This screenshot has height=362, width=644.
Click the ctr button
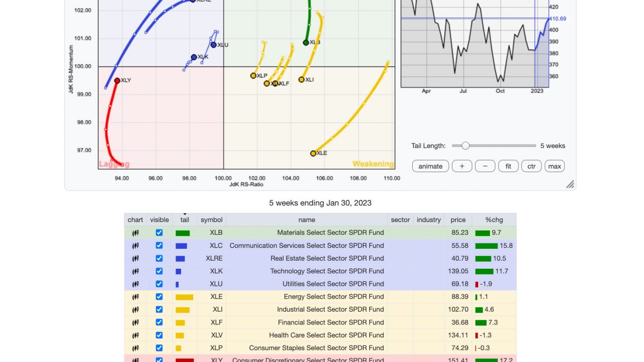tap(531, 166)
